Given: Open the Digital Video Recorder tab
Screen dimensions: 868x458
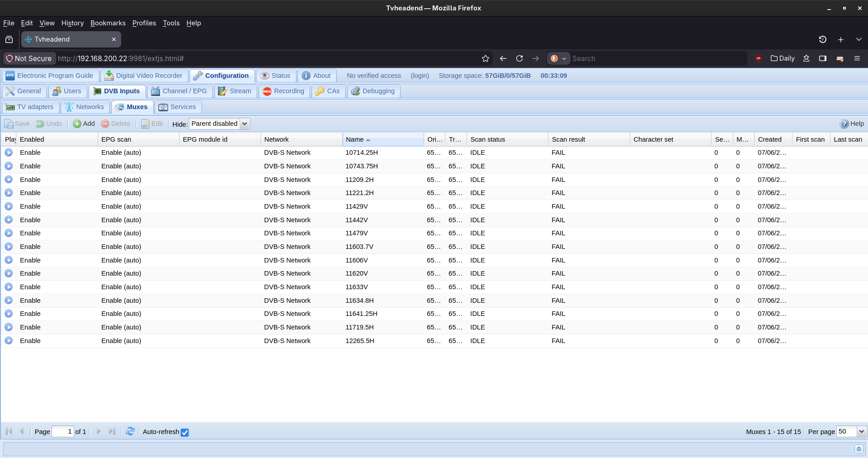Looking at the screenshot, I should [x=144, y=76].
